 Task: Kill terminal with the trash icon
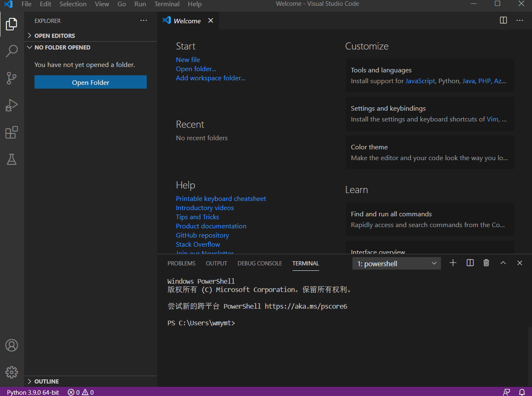pos(486,263)
